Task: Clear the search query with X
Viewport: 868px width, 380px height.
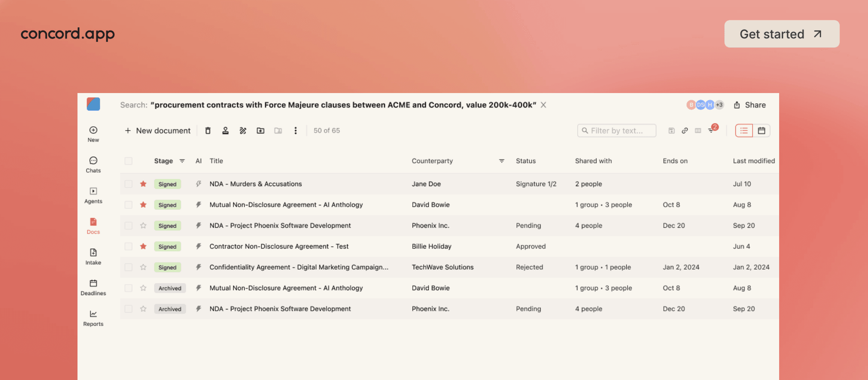Action: click(x=543, y=105)
